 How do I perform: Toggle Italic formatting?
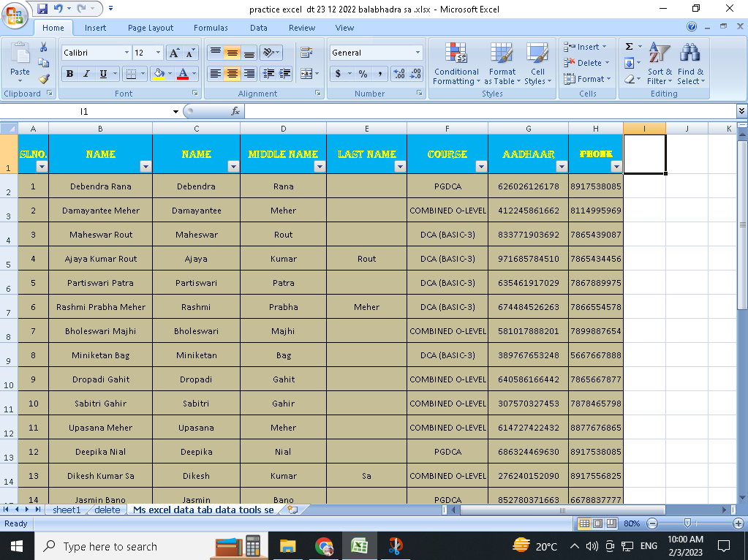(x=86, y=74)
